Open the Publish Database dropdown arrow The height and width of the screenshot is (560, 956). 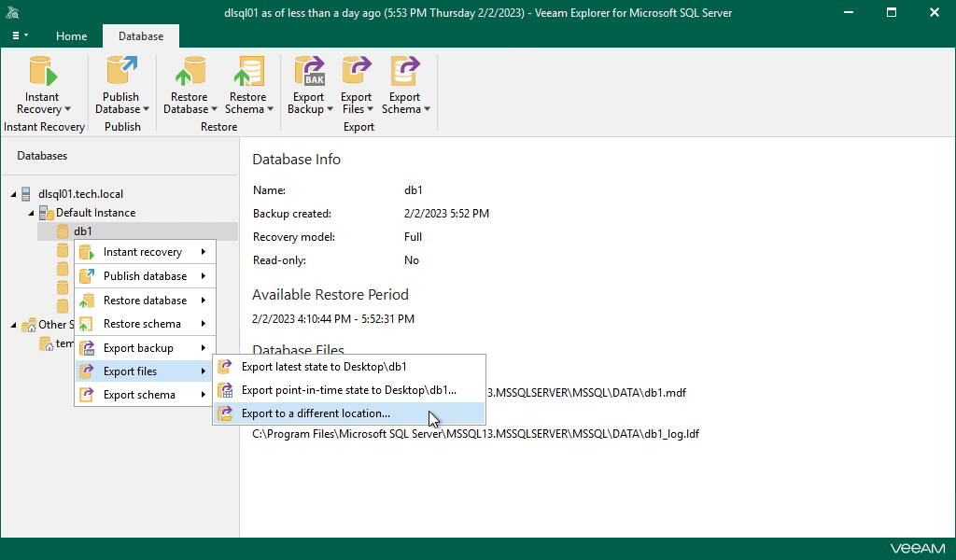click(147, 110)
